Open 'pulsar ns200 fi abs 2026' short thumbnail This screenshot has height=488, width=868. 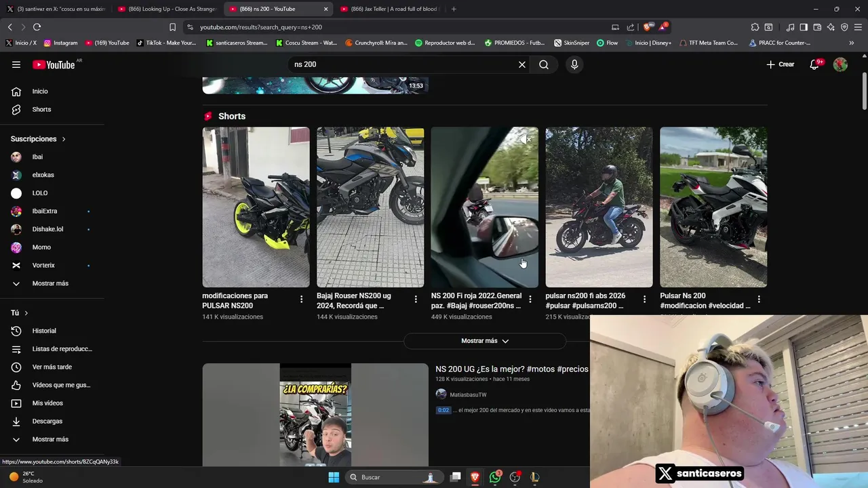(x=599, y=207)
